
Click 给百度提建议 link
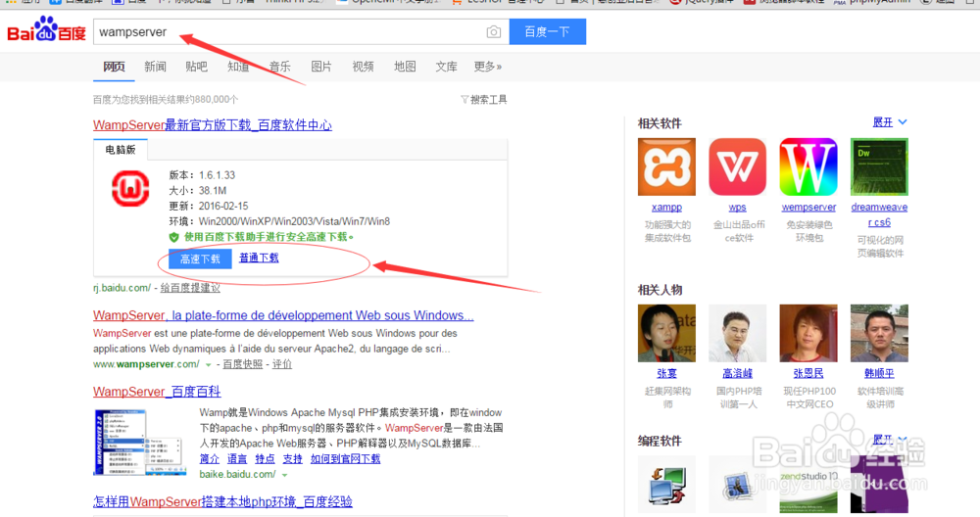coord(190,288)
